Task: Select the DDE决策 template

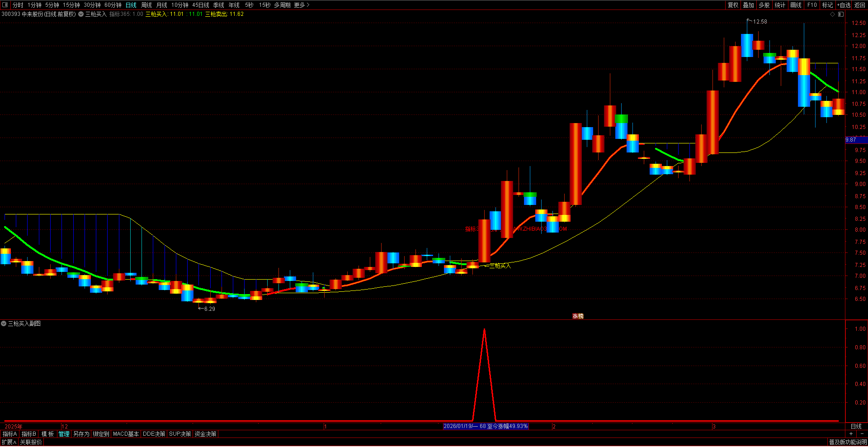Action: coord(154,434)
